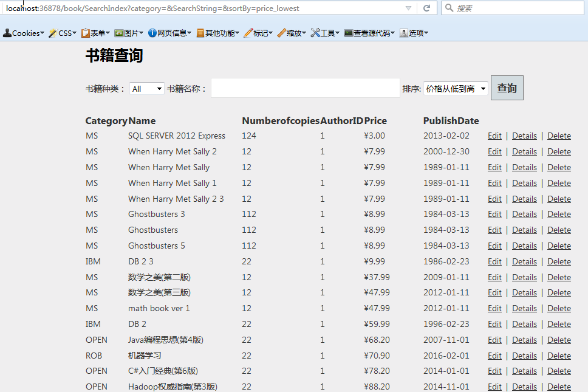Click the PublishDate column header
Screen dimensions: 588x392
click(451, 121)
